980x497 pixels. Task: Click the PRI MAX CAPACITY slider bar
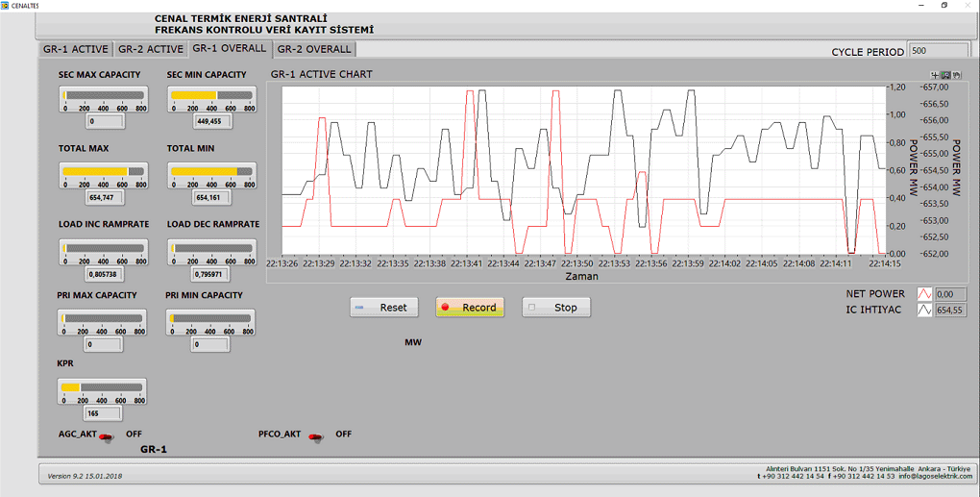pyautogui.click(x=103, y=318)
